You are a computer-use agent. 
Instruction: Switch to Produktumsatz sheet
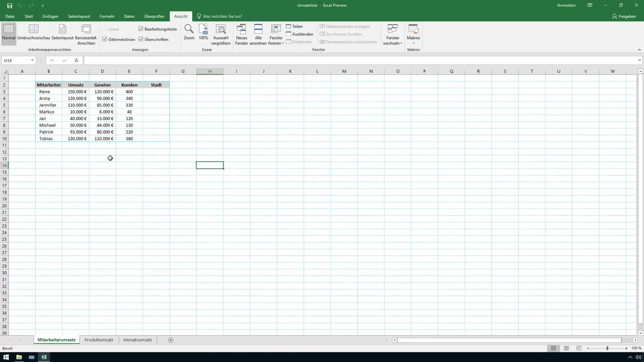pyautogui.click(x=99, y=340)
